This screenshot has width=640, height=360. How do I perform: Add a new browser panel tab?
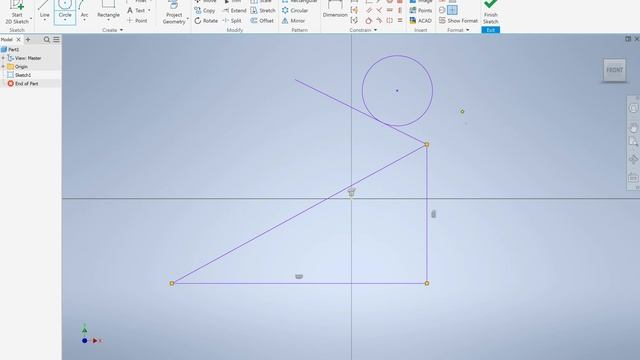tap(28, 40)
